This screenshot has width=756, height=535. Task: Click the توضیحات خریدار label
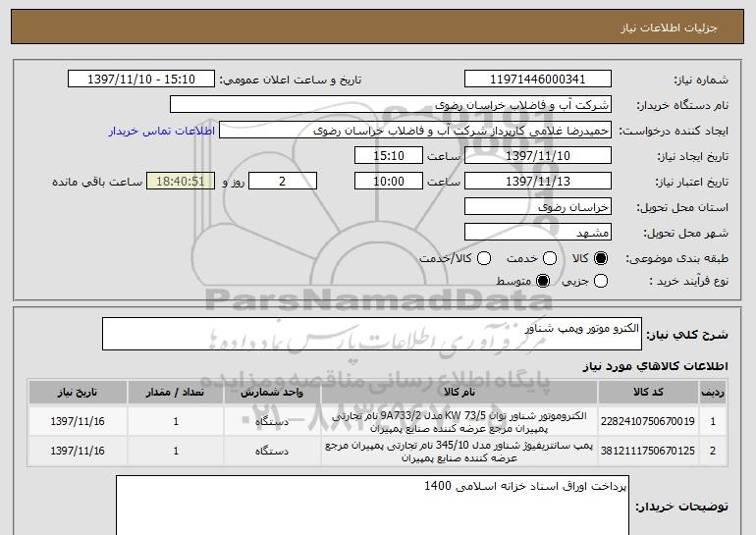pyautogui.click(x=681, y=507)
